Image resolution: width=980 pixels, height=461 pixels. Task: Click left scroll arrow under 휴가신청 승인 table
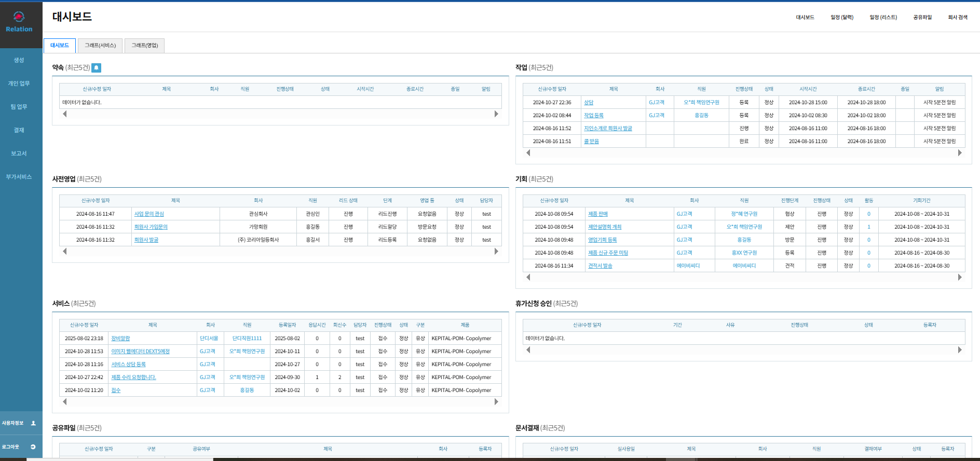(528, 350)
